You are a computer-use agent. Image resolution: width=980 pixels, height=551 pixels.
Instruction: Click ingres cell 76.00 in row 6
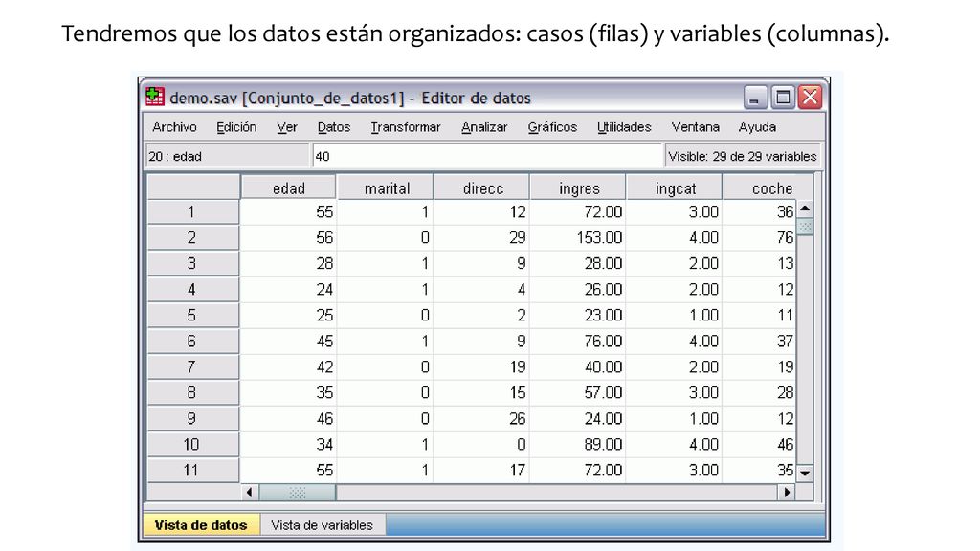click(577, 342)
